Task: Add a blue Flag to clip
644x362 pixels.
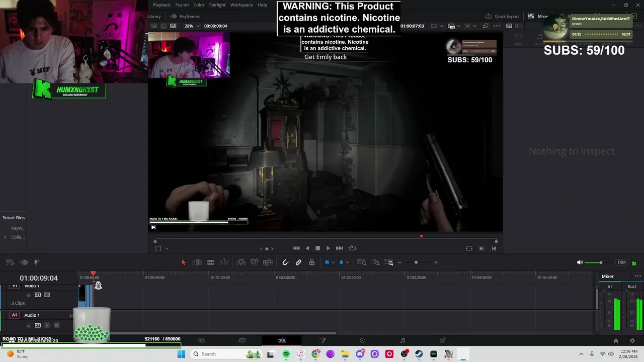Action: click(x=327, y=262)
